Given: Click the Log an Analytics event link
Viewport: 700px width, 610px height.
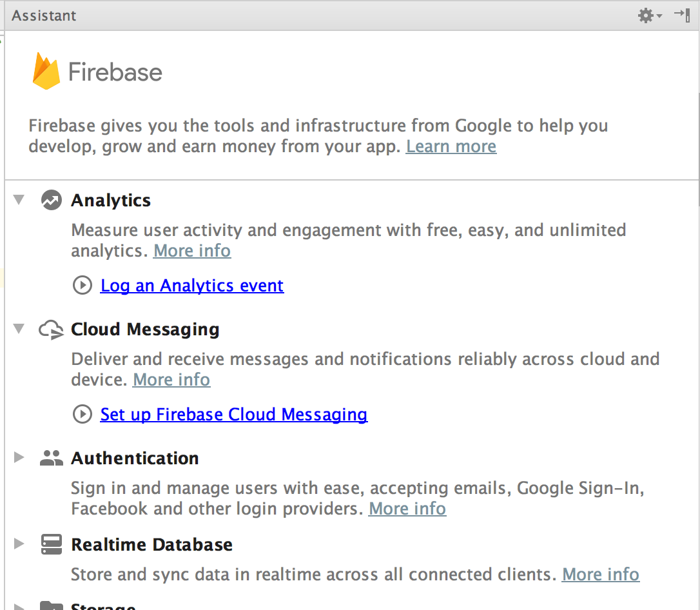Looking at the screenshot, I should [x=192, y=286].
